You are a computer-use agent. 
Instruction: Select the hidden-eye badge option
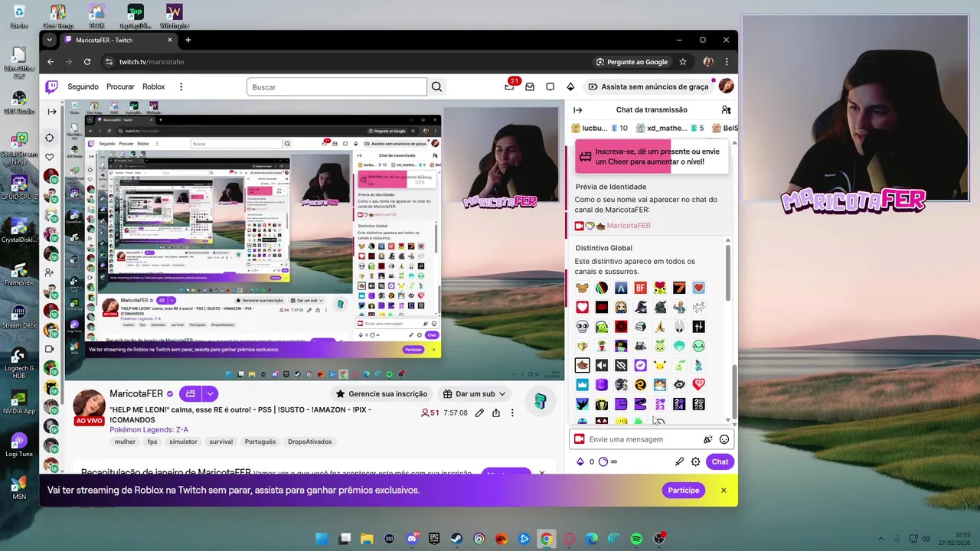pos(621,365)
